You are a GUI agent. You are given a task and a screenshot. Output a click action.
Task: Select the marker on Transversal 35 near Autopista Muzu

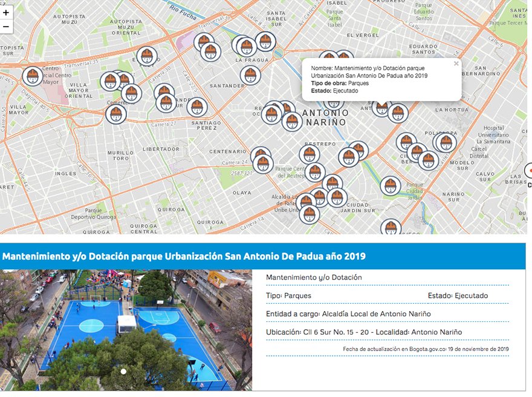tap(147, 56)
